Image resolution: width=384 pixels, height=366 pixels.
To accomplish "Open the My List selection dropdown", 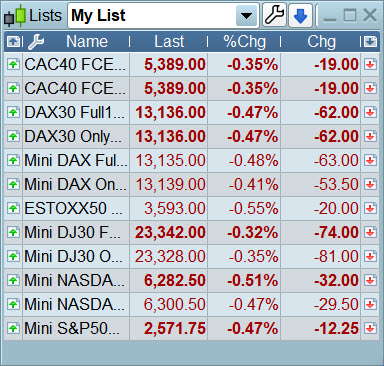I will coord(246,15).
